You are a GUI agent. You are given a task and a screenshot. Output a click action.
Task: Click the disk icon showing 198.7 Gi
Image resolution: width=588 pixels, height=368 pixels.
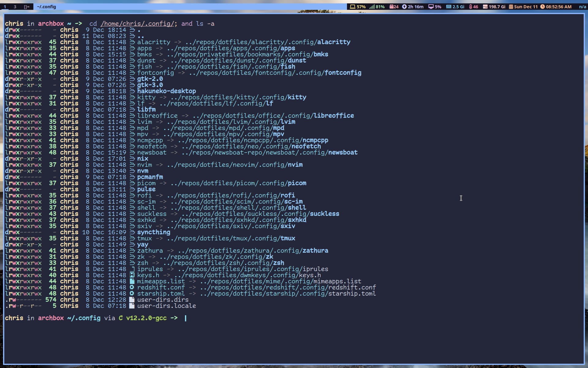coord(485,7)
